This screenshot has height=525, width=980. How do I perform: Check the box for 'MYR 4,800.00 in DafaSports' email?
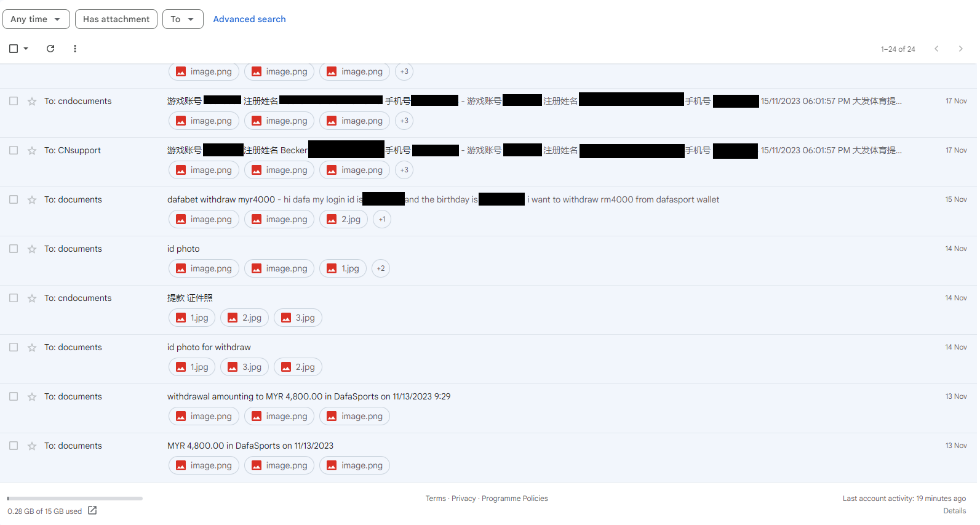(14, 446)
